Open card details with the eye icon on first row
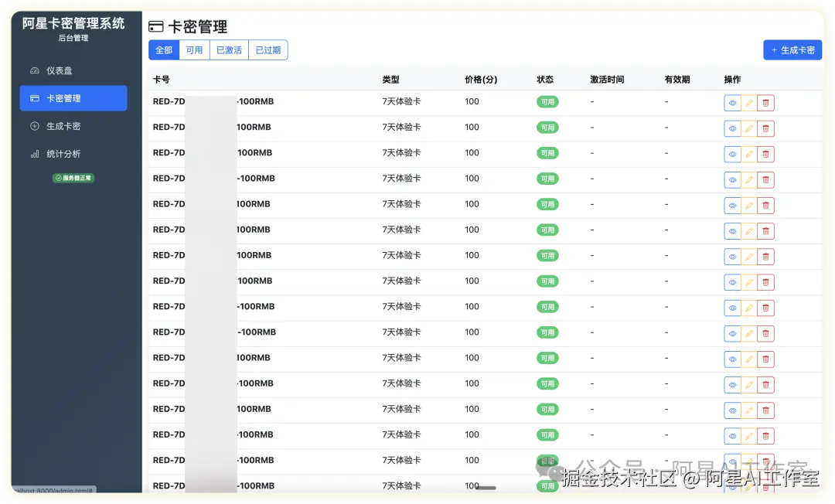Image resolution: width=835 pixels, height=504 pixels. [732, 102]
